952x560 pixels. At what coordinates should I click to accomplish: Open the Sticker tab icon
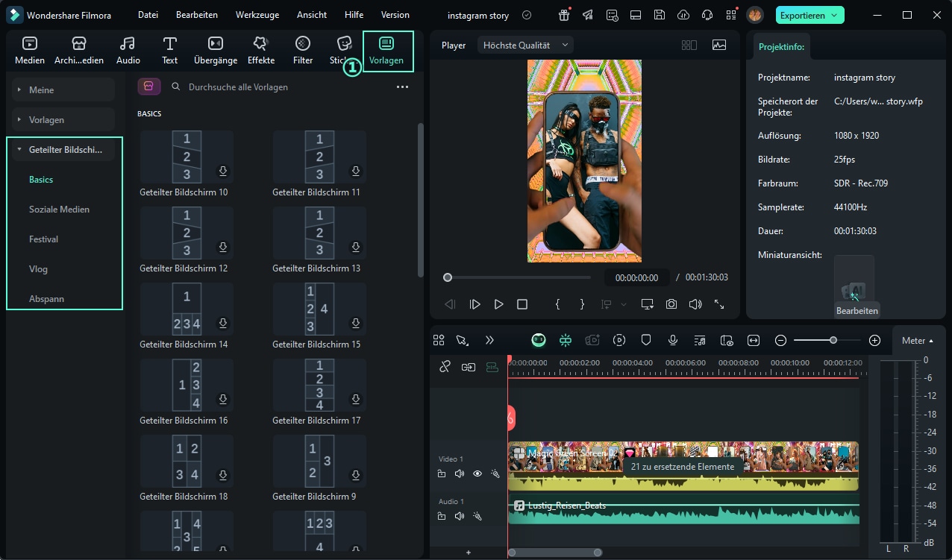click(342, 51)
